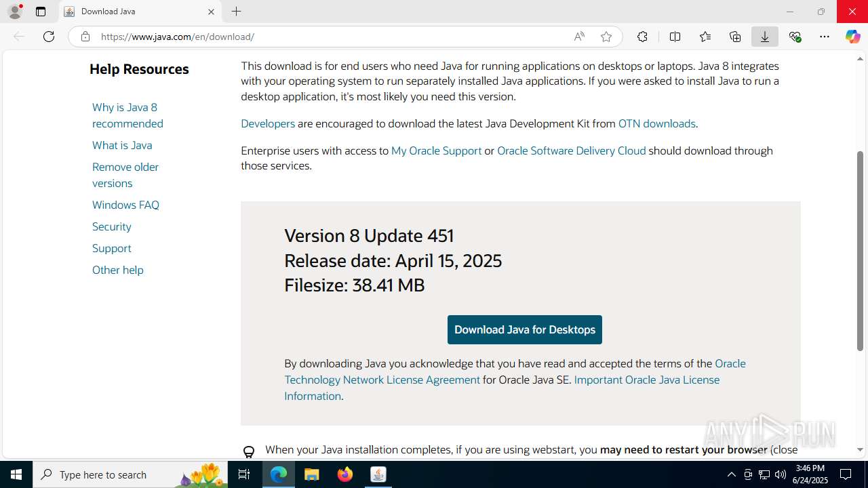Follow the OTN downloads link

(x=656, y=123)
